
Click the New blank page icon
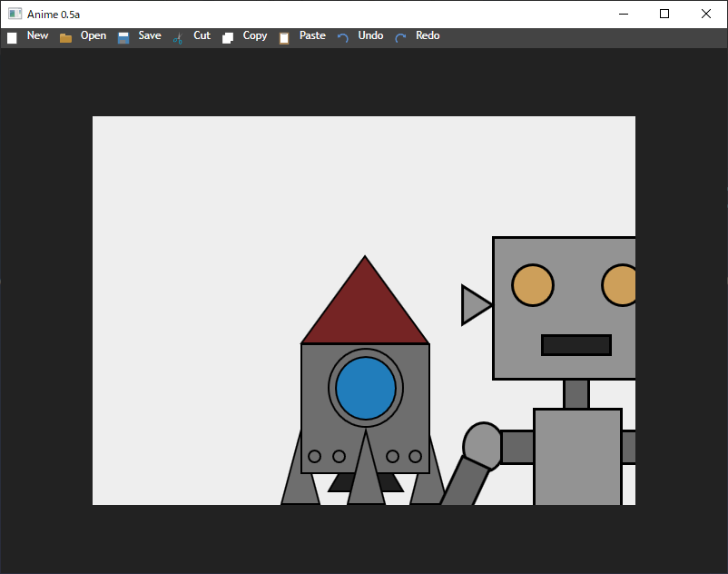click(13, 38)
